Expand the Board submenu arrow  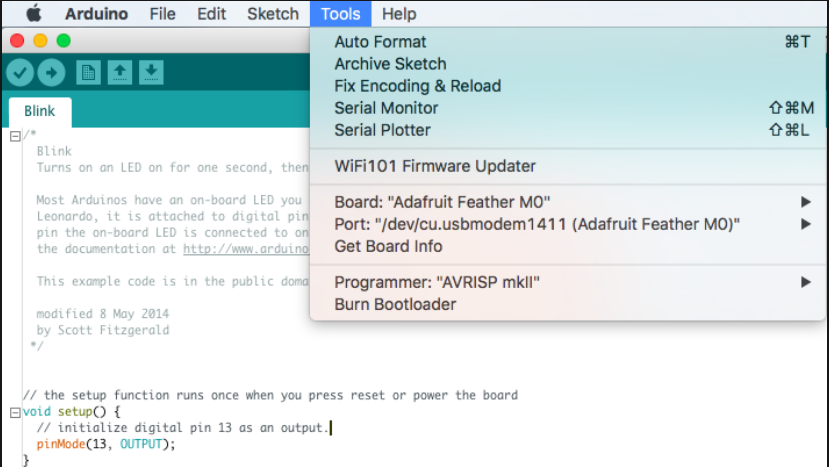point(806,202)
